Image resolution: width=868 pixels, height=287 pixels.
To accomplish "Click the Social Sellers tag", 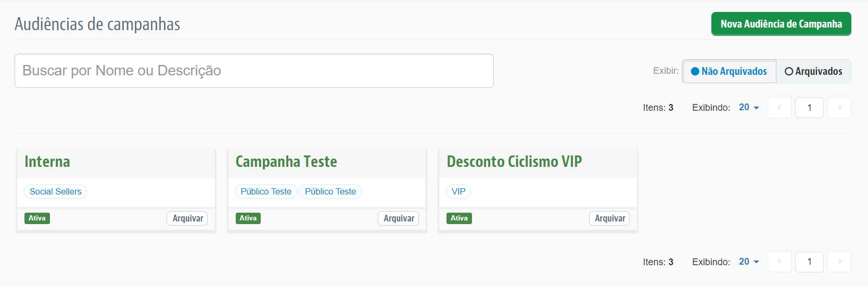I will (x=56, y=191).
